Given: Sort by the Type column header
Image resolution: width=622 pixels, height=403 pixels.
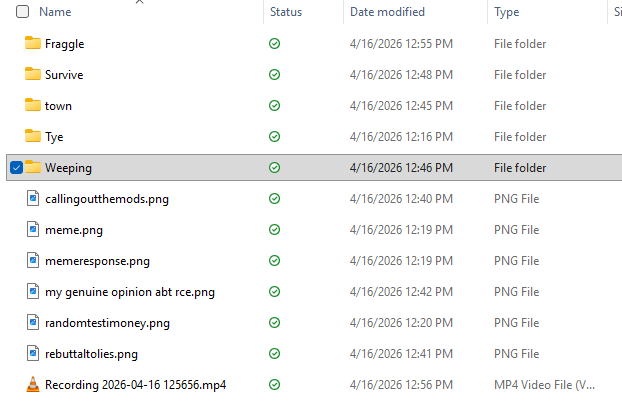Looking at the screenshot, I should click(507, 12).
